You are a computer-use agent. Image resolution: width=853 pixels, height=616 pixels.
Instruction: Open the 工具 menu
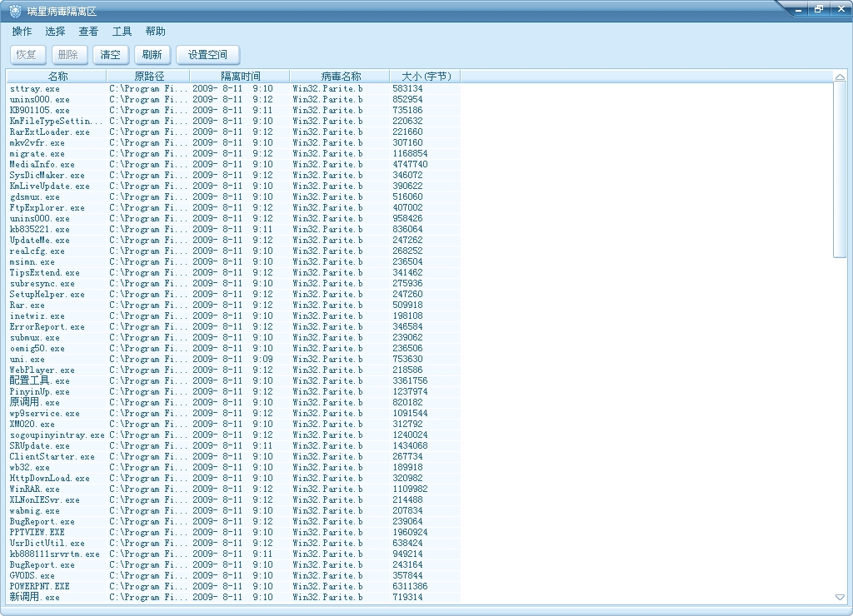point(122,32)
